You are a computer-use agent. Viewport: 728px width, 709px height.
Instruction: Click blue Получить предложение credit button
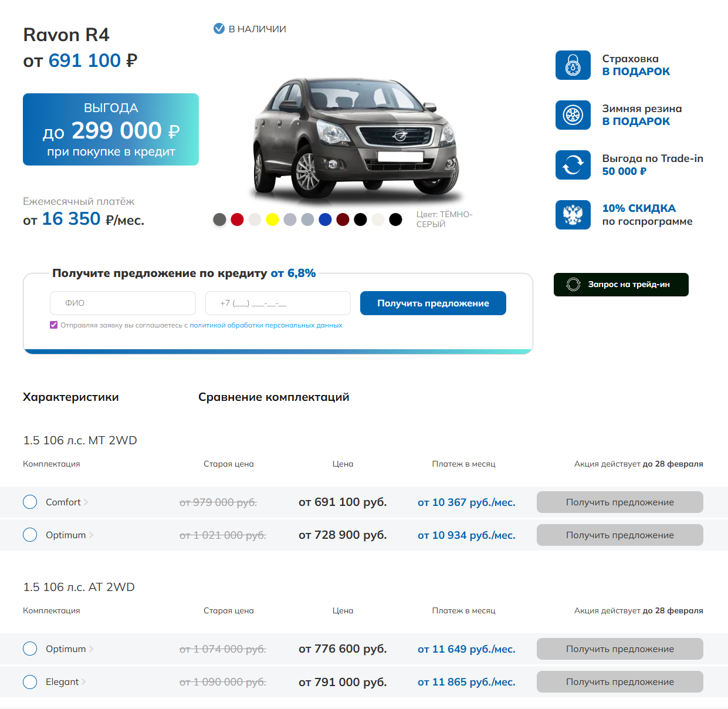pyautogui.click(x=433, y=303)
